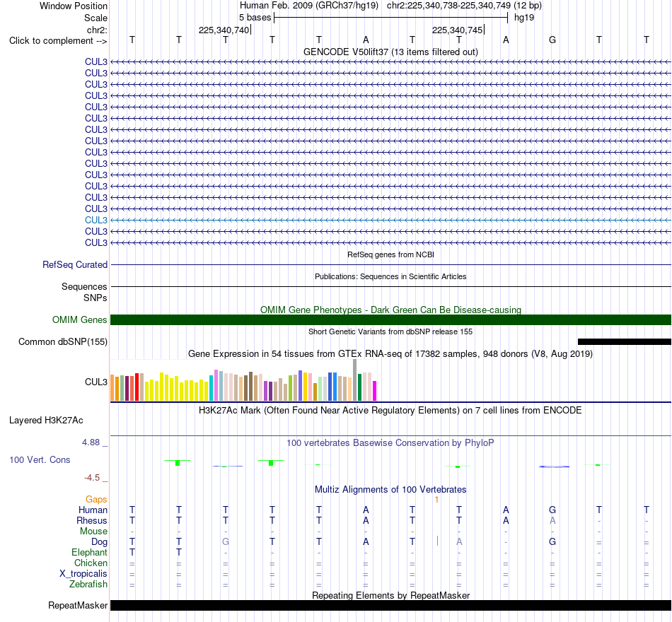This screenshot has width=672, height=622.
Task: Open the "RefSeq genes from NCBI" track title
Action: pyautogui.click(x=390, y=254)
